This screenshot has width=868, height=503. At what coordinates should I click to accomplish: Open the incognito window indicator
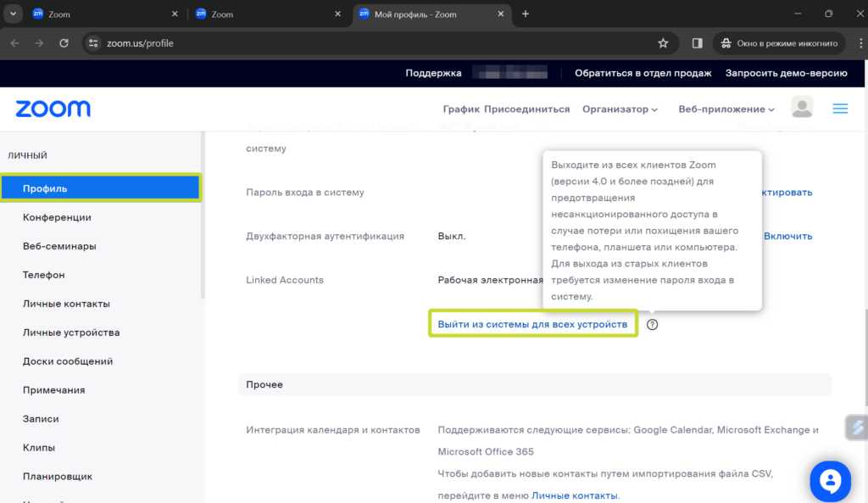click(780, 43)
